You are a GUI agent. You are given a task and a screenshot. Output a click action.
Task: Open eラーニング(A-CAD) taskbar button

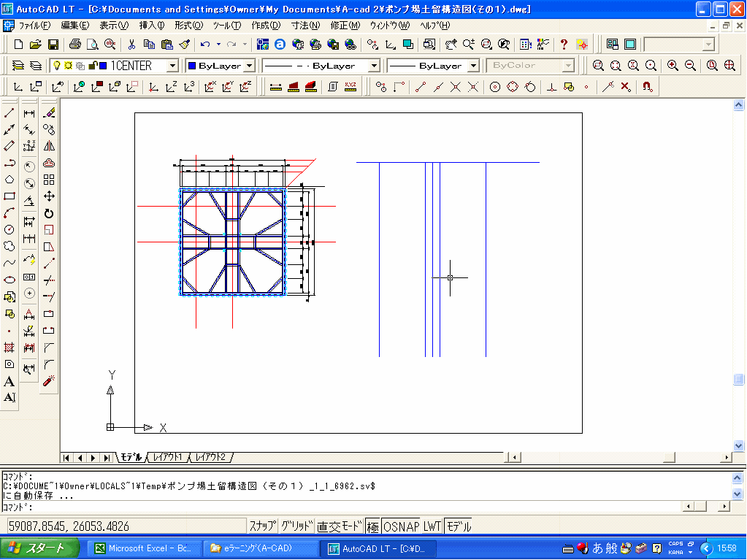261,548
